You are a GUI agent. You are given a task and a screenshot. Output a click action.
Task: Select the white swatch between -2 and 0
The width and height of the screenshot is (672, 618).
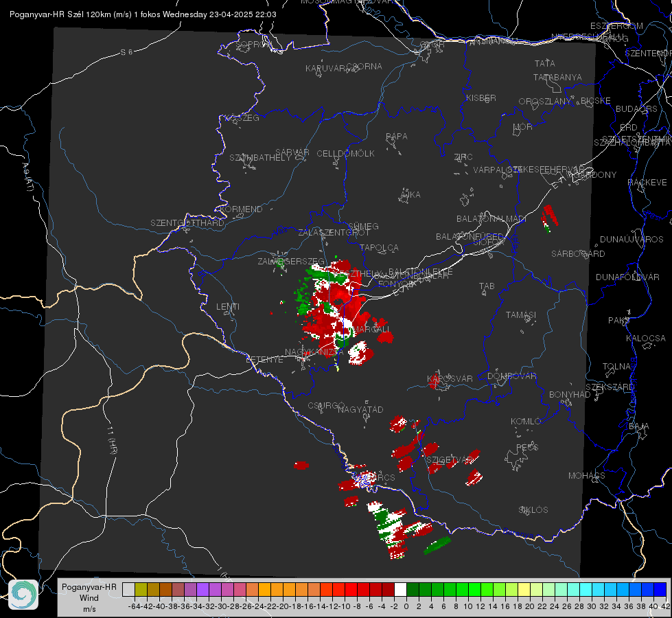[400, 589]
